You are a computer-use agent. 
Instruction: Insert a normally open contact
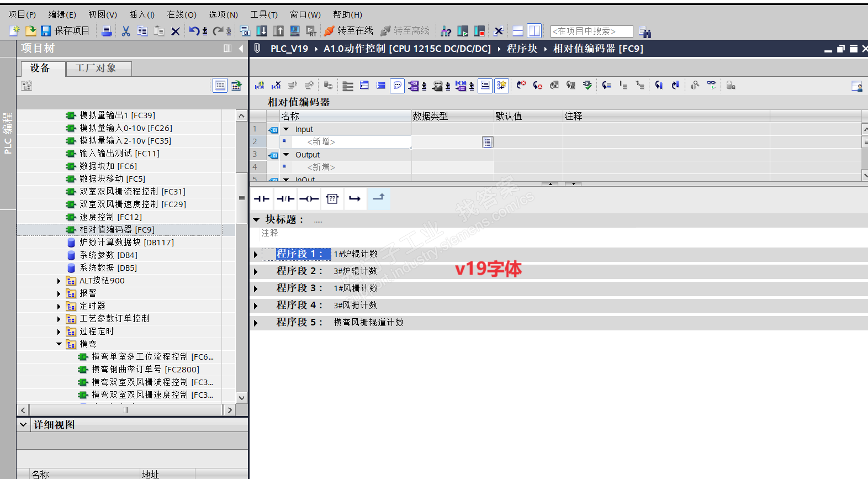pyautogui.click(x=262, y=199)
